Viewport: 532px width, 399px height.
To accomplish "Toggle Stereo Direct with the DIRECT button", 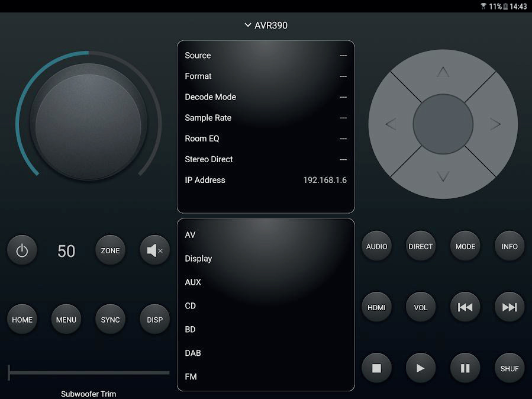I will point(421,246).
